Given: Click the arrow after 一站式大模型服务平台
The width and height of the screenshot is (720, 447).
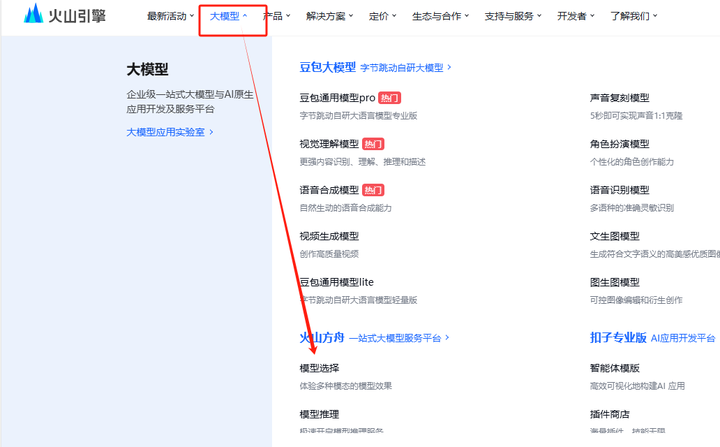Looking at the screenshot, I should click(x=447, y=338).
